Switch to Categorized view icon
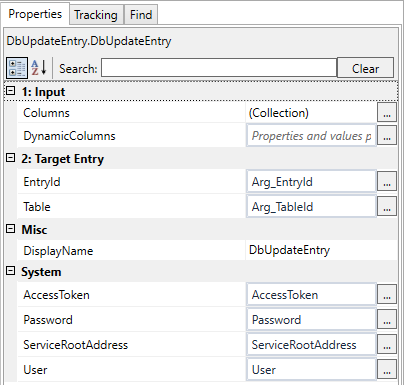Viewport: 405px width, 385px height. 17,68
